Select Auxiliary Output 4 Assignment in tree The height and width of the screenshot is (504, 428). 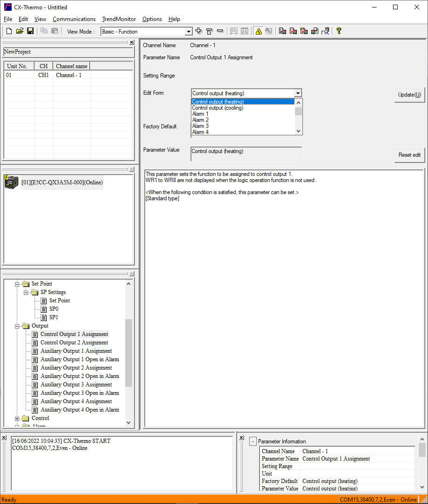pyautogui.click(x=76, y=401)
